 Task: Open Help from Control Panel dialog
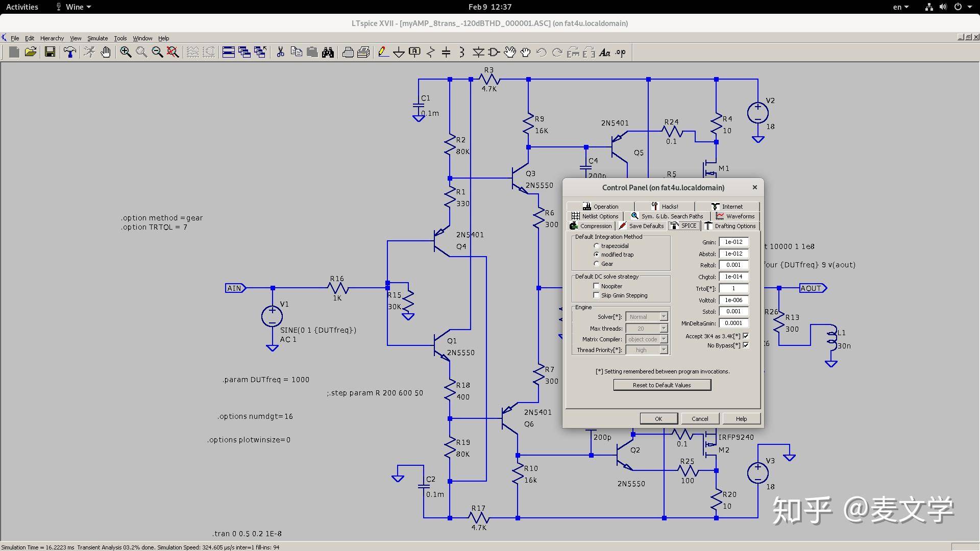(x=741, y=419)
